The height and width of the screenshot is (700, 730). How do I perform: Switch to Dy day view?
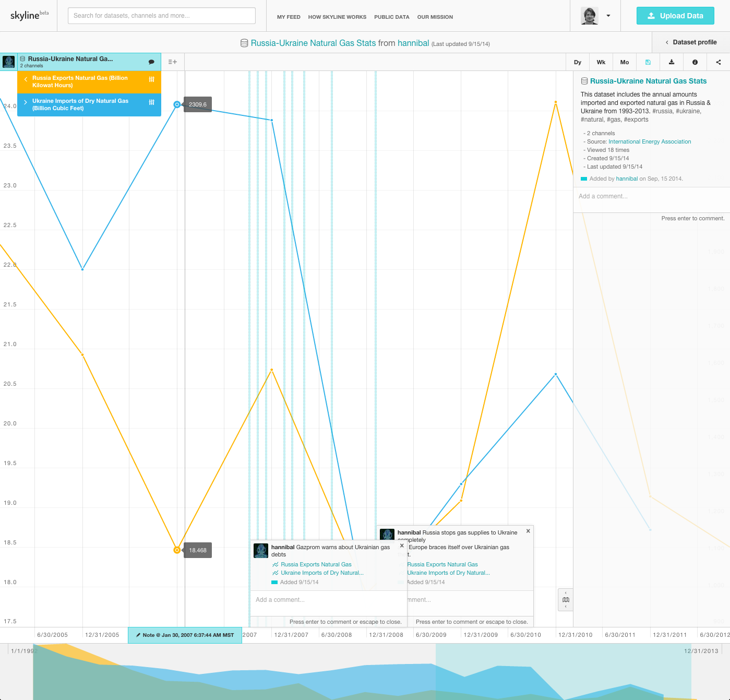coord(578,62)
